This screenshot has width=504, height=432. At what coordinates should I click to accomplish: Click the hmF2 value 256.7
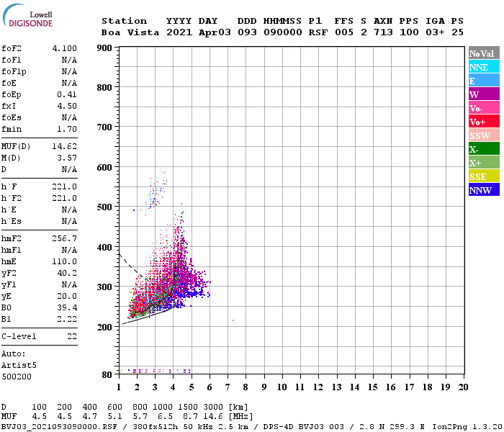[65, 238]
